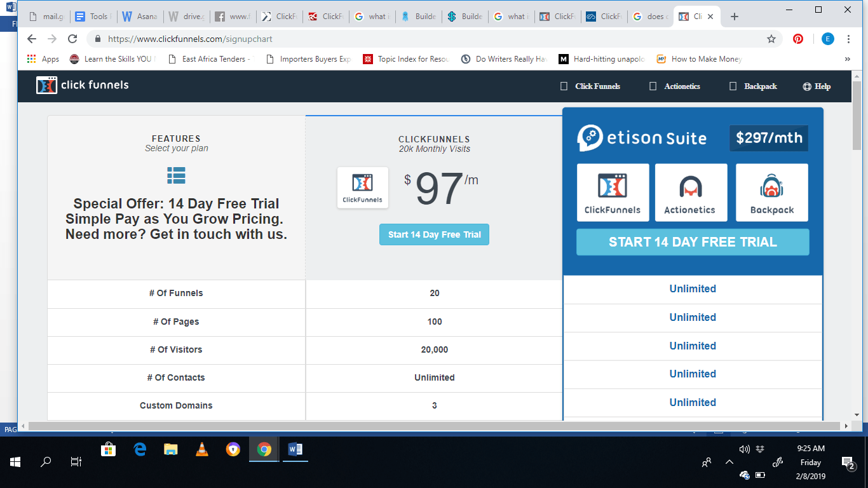
Task: View site security info lock icon
Action: [98, 39]
